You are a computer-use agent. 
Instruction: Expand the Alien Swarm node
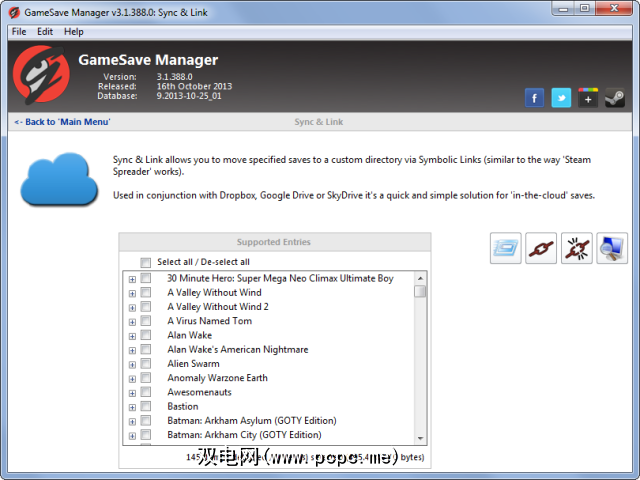coord(132,364)
